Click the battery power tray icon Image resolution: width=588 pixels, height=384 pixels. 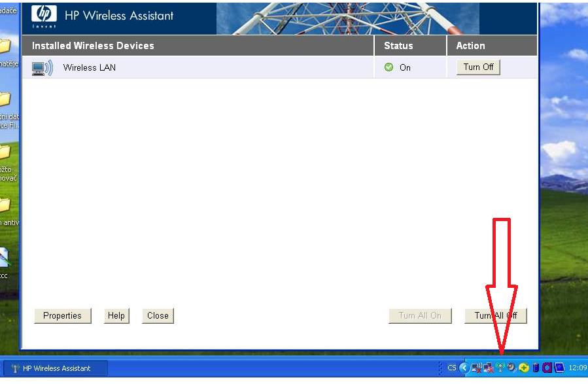coord(536,368)
